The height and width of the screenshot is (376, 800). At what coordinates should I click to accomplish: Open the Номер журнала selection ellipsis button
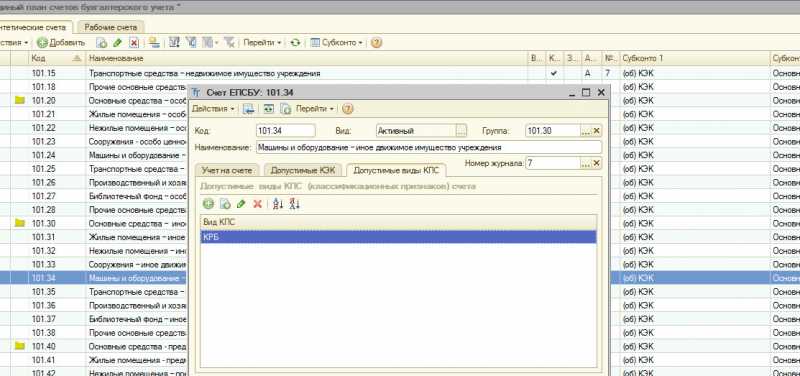586,163
